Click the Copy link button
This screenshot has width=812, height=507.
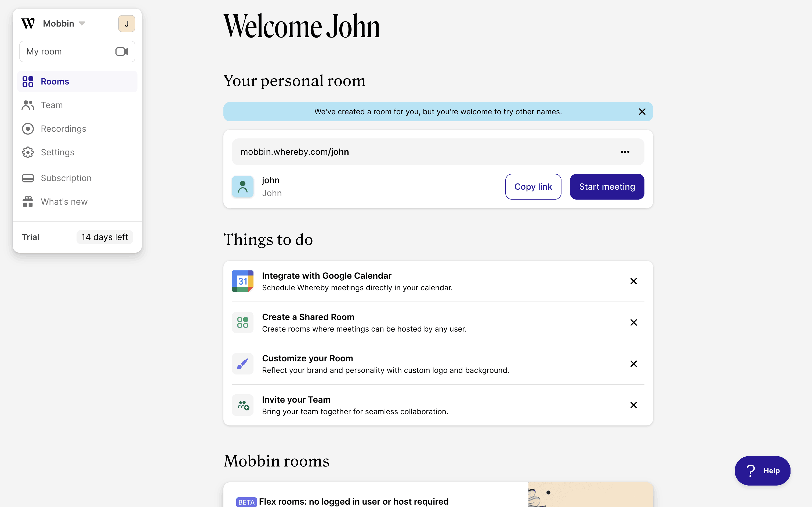(x=533, y=187)
